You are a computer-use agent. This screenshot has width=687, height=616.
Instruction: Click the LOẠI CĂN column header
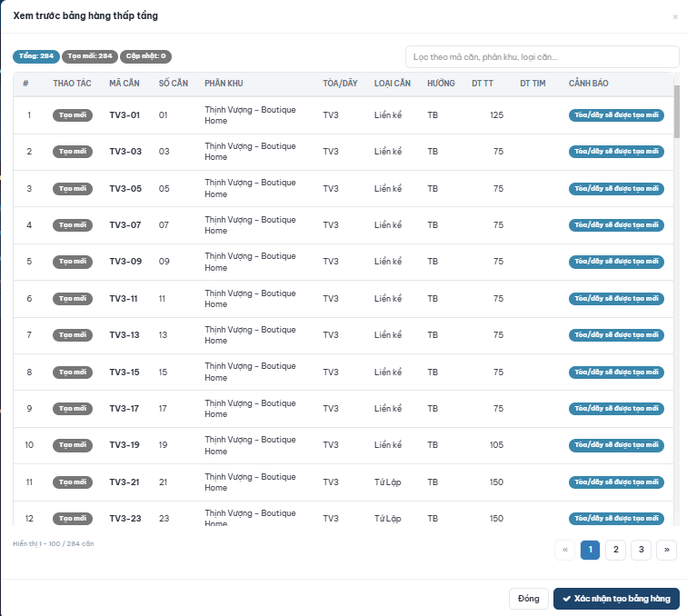393,84
